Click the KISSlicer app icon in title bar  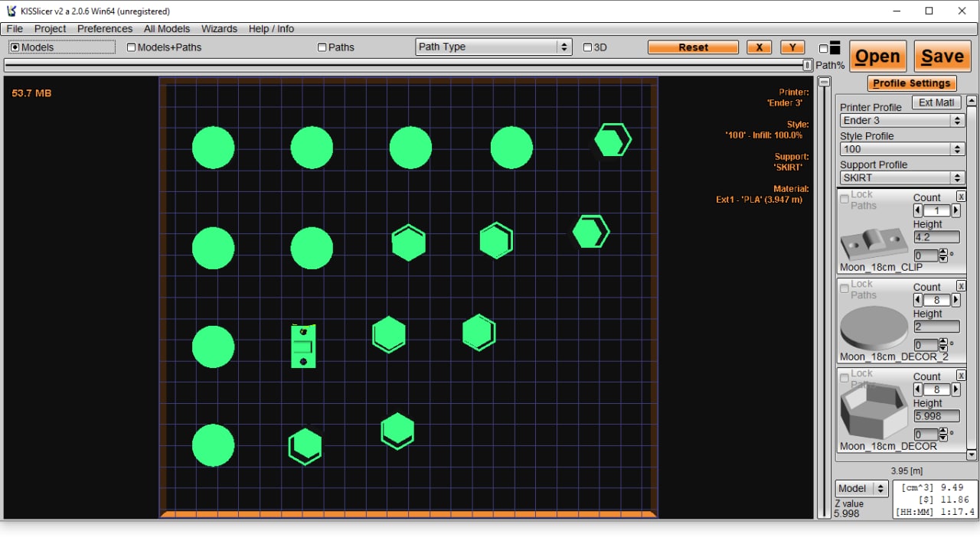[x=11, y=11]
